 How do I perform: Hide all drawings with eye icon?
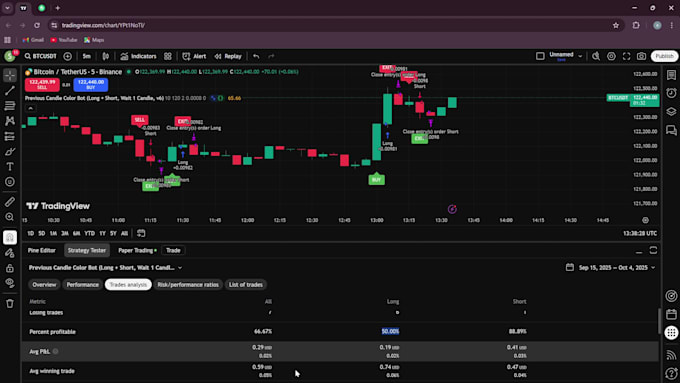10,283
